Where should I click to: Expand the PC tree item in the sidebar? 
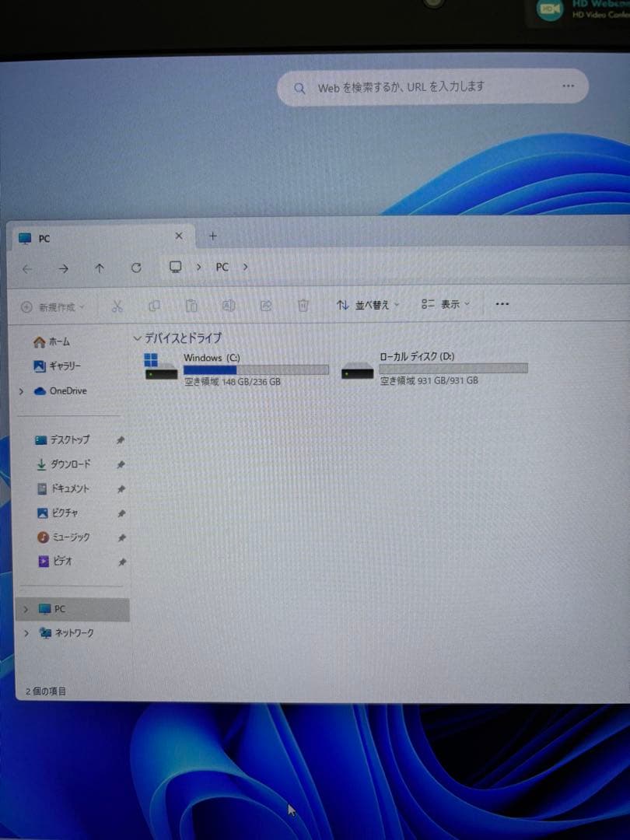(26, 609)
